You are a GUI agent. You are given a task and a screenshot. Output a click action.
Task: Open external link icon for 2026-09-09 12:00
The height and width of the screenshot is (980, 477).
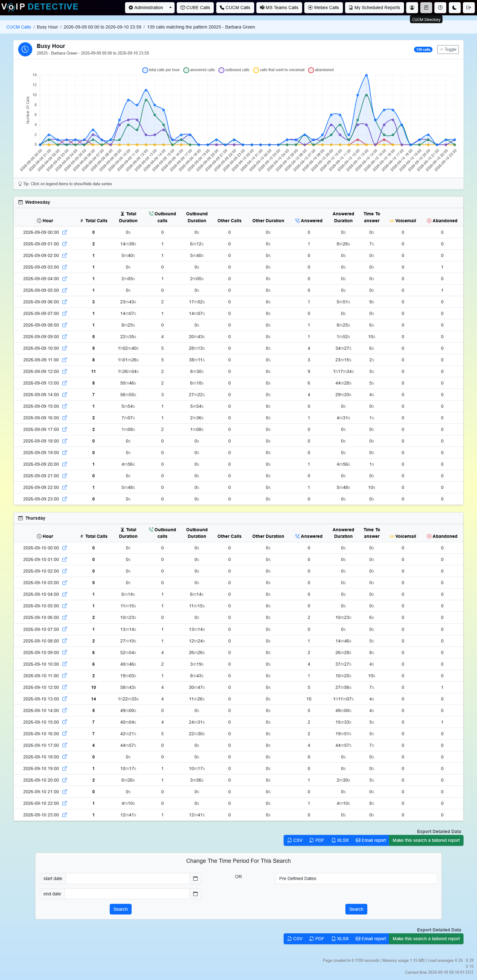click(x=65, y=371)
